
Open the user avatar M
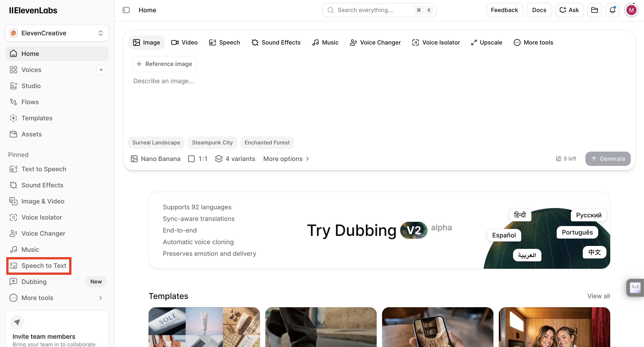pyautogui.click(x=631, y=10)
